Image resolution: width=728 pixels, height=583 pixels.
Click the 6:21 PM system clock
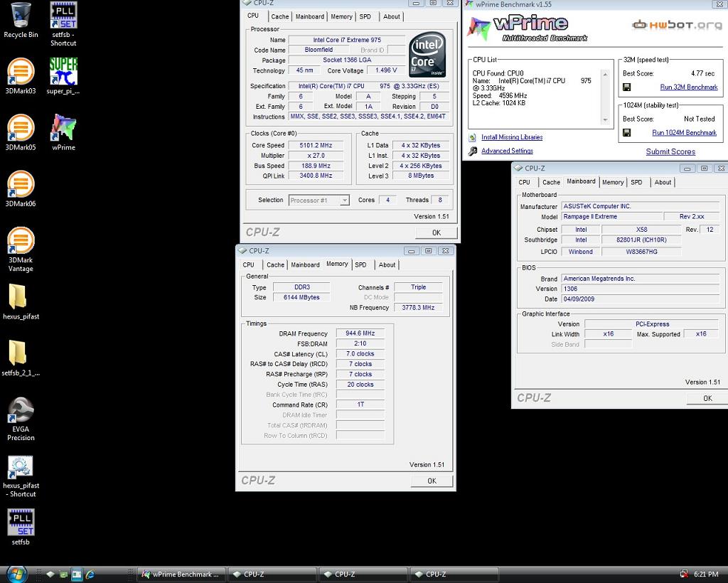coord(706,574)
